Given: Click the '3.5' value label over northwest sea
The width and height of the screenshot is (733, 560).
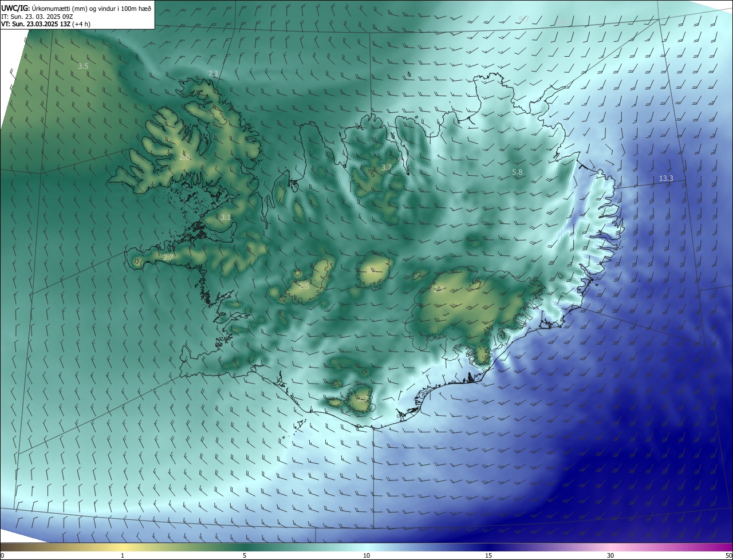Looking at the screenshot, I should [x=83, y=66].
